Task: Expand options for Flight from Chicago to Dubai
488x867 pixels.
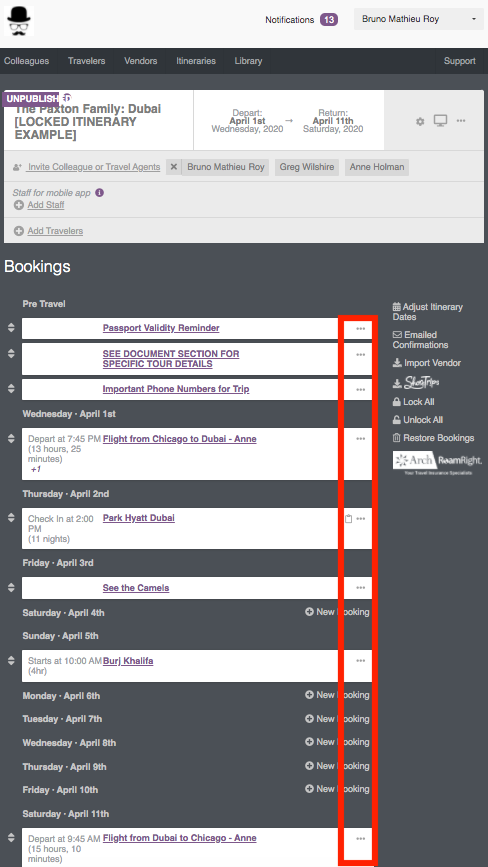Action: (x=361, y=439)
